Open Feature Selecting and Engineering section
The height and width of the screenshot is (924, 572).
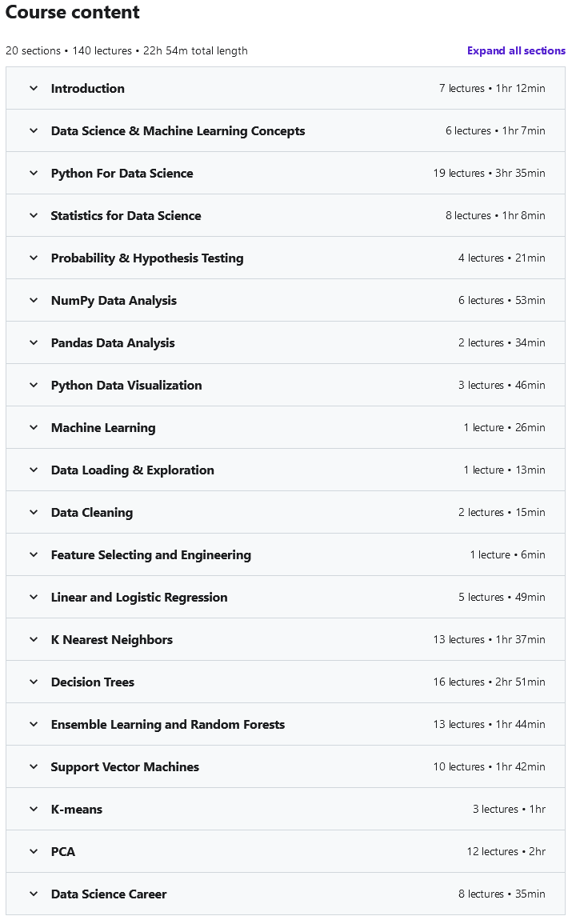coord(150,555)
